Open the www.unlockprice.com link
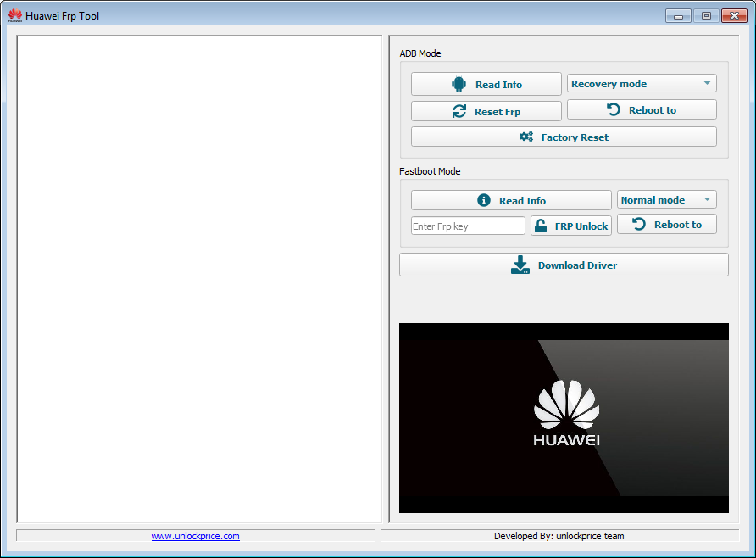This screenshot has width=756, height=558. [195, 536]
